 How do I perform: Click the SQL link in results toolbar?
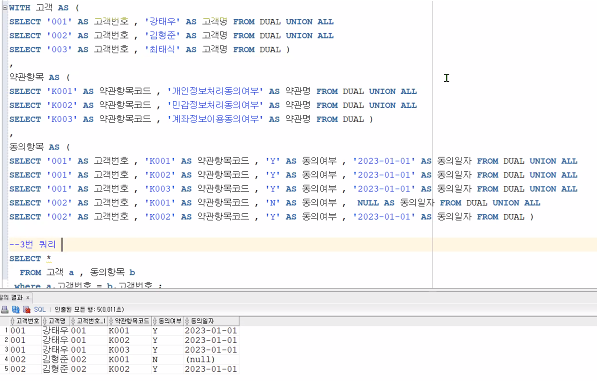coord(39,309)
